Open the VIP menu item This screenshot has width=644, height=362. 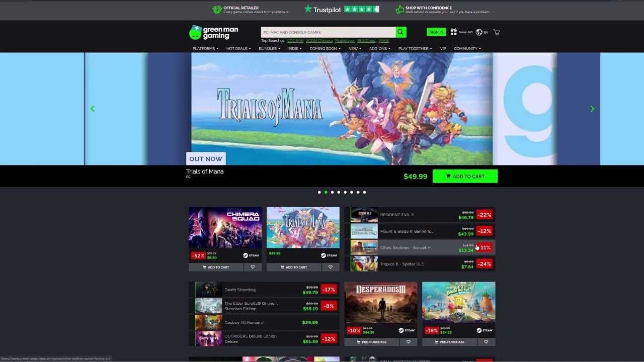pyautogui.click(x=443, y=49)
